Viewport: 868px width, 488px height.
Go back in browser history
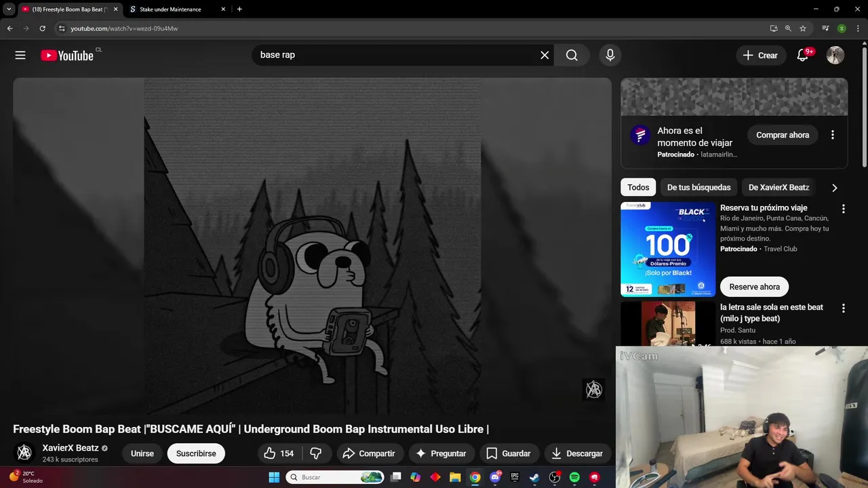click(9, 28)
